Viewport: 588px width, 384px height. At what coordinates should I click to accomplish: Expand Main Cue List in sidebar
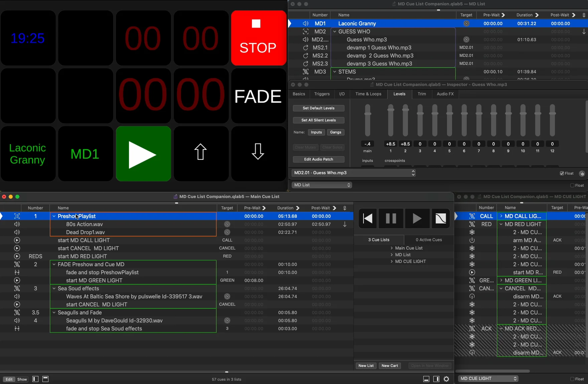392,248
